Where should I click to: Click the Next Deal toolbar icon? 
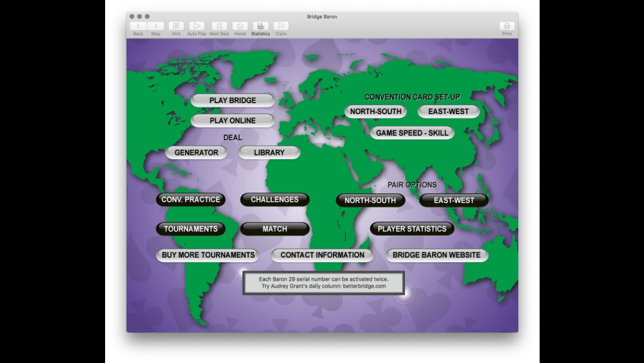pos(219,27)
